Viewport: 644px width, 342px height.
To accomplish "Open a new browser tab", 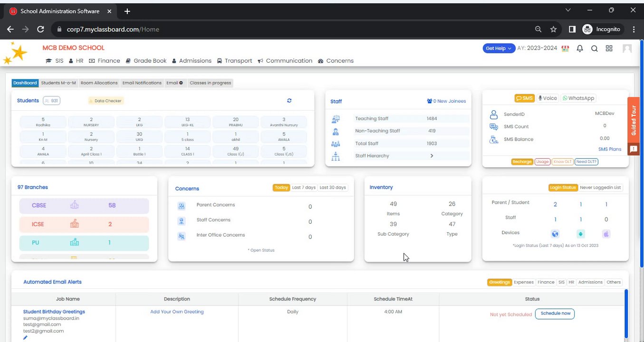I will tap(127, 11).
